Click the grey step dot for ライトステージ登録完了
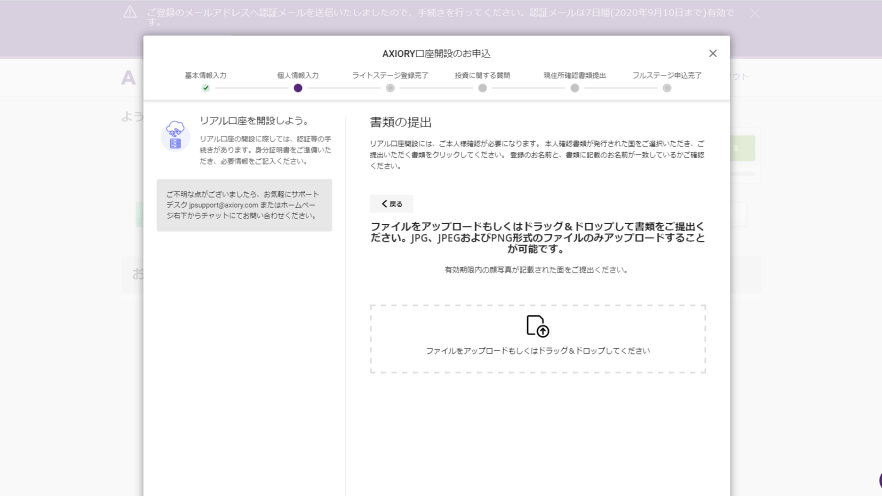Image resolution: width=882 pixels, height=496 pixels. pos(390,88)
